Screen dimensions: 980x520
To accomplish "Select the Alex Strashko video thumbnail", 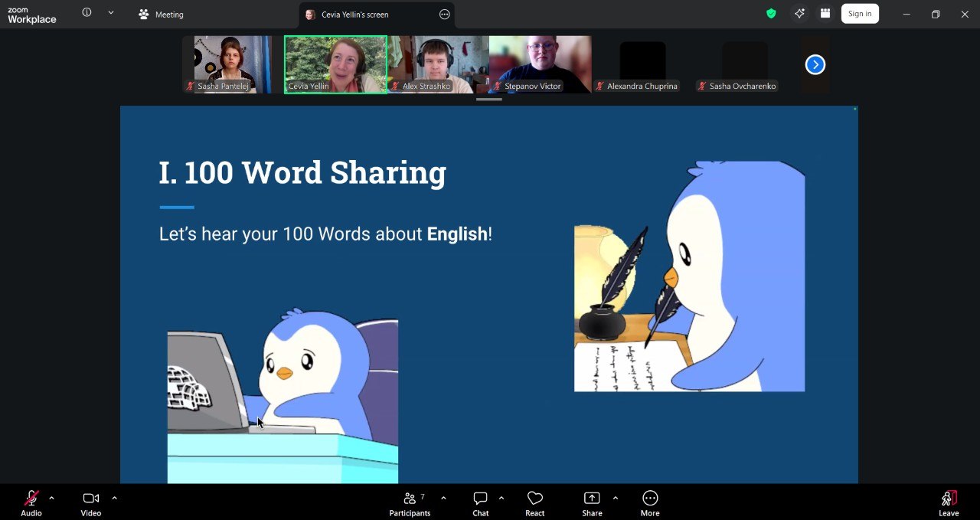I will pos(438,64).
